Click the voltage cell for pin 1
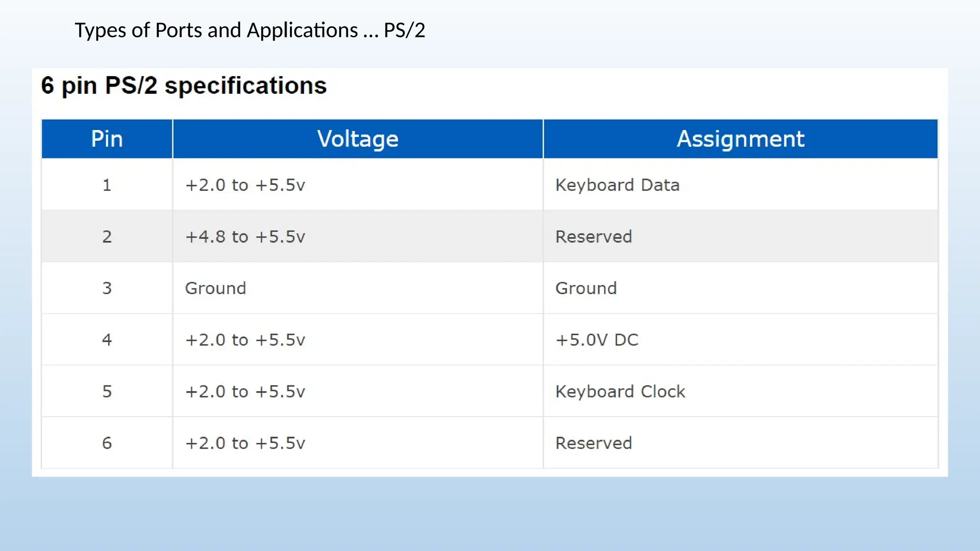Viewport: 980px width, 551px height. (245, 185)
